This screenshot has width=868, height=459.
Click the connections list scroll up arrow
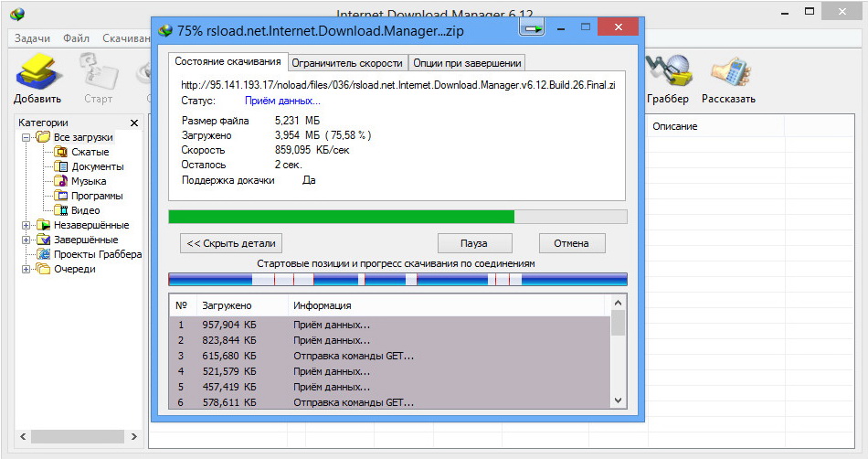619,303
